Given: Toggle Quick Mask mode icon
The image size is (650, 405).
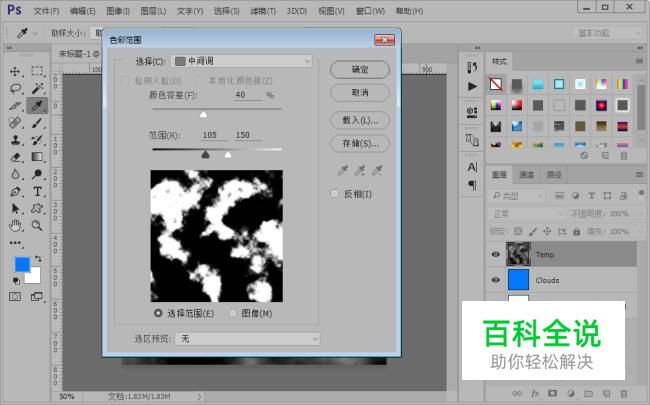Looking at the screenshot, I should click(x=15, y=296).
